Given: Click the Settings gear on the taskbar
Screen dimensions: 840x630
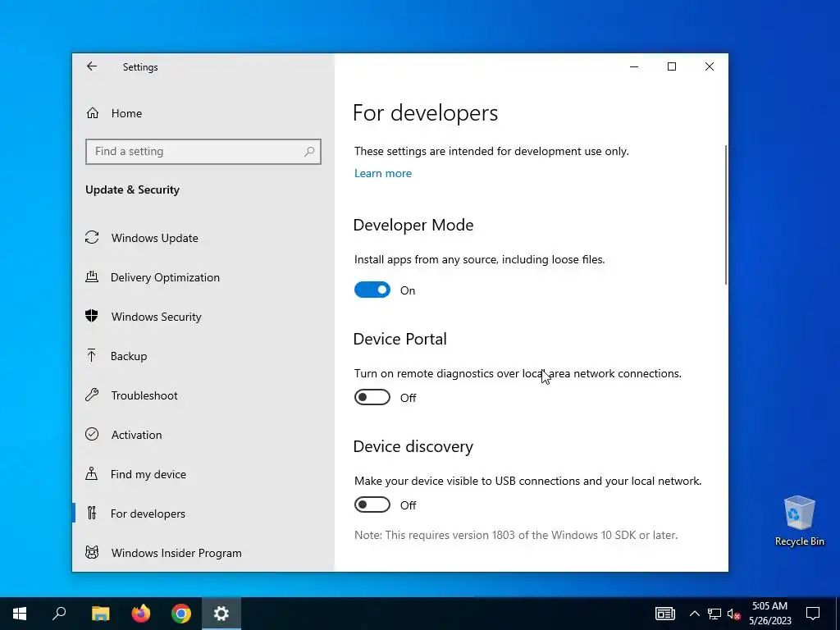Looking at the screenshot, I should tap(221, 614).
